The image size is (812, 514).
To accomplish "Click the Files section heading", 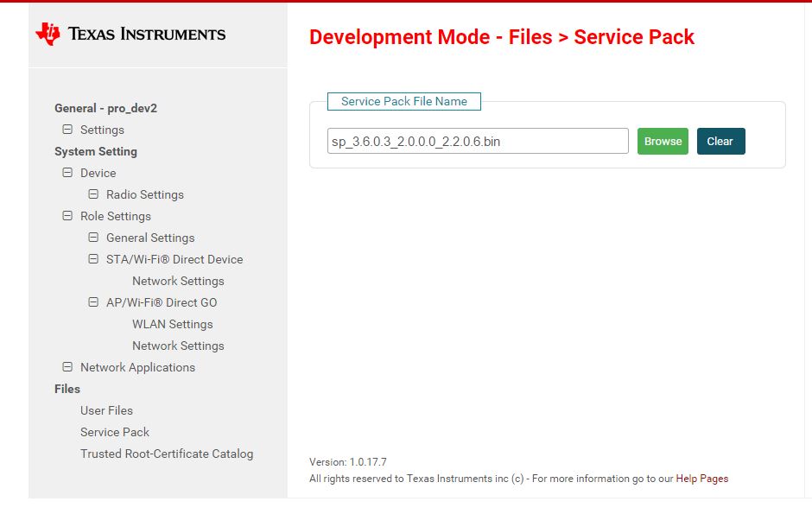I will [67, 390].
